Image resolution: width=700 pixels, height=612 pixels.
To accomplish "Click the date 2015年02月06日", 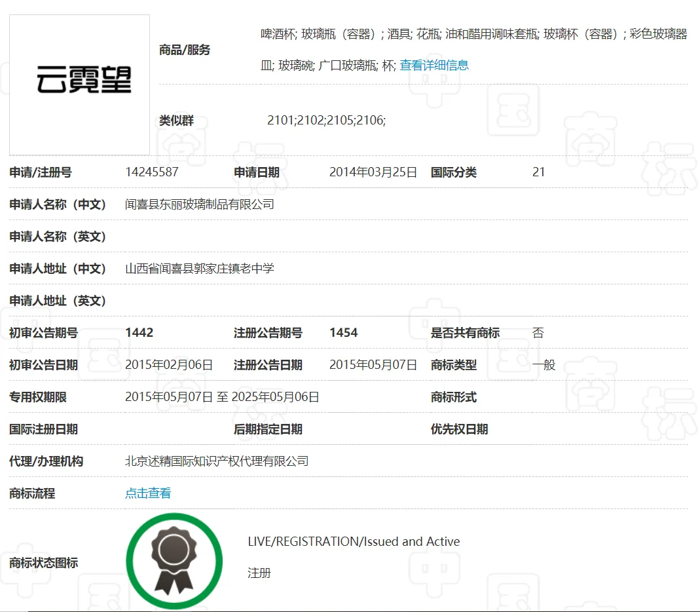I will point(169,365).
